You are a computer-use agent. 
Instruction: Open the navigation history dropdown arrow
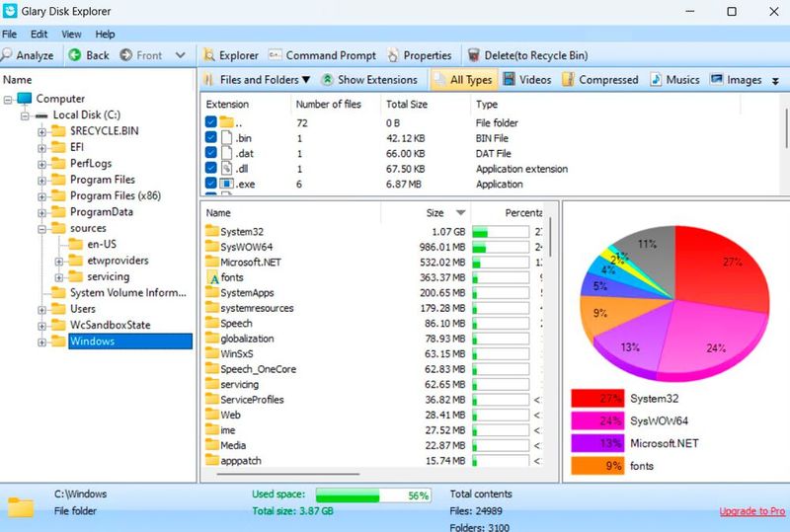click(x=181, y=55)
